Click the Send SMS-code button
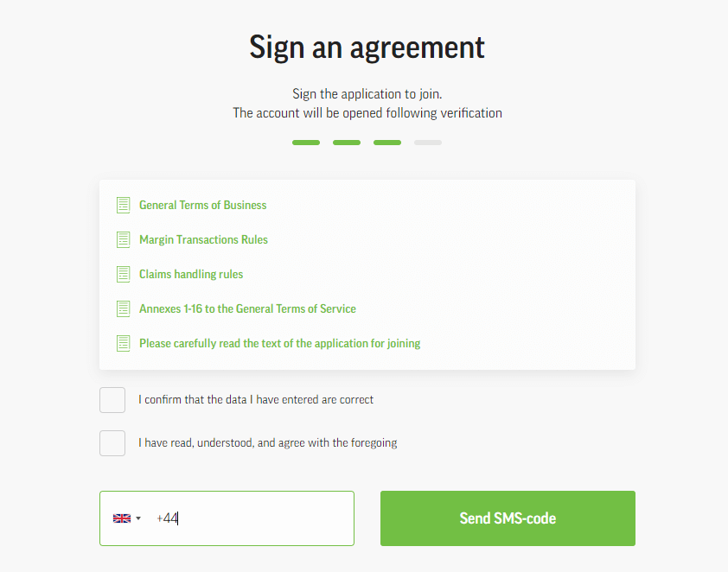The height and width of the screenshot is (572, 728). (508, 518)
